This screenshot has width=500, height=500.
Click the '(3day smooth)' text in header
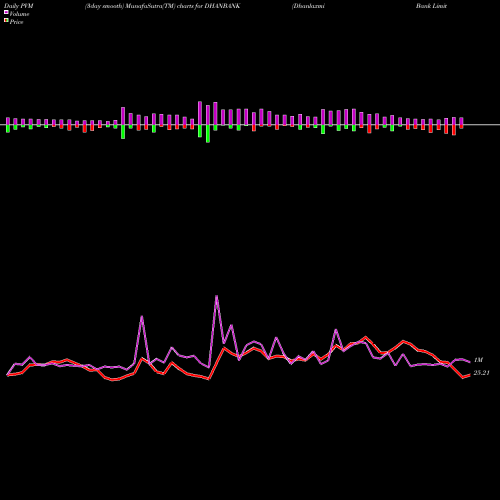click(104, 6)
